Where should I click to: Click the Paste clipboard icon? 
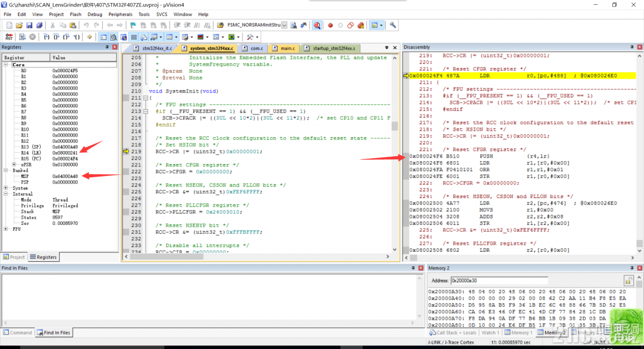click(73, 25)
